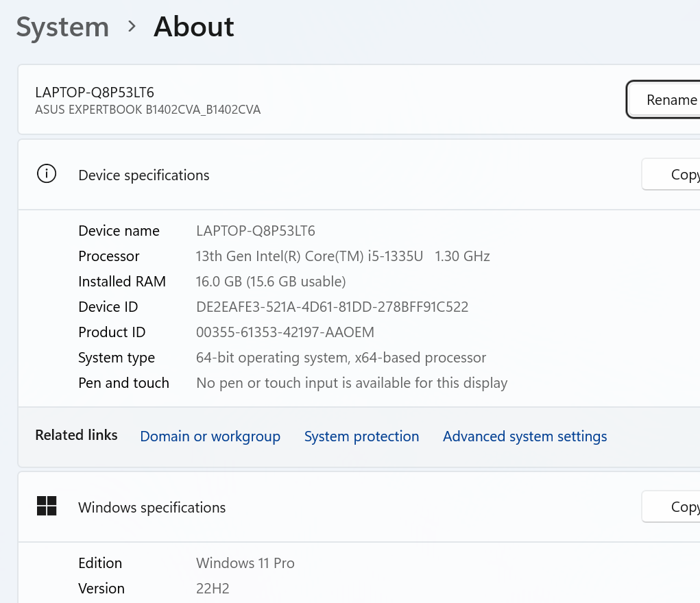Click the Device specifications info icon

tap(47, 173)
